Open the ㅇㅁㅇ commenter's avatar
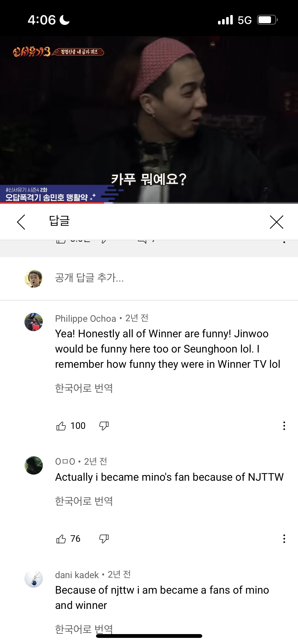 pyautogui.click(x=34, y=465)
